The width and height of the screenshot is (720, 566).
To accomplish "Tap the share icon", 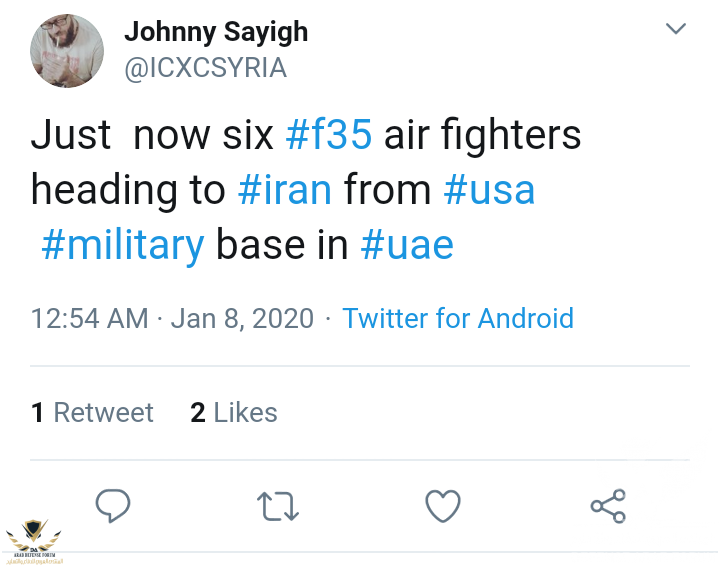I will pos(608,506).
